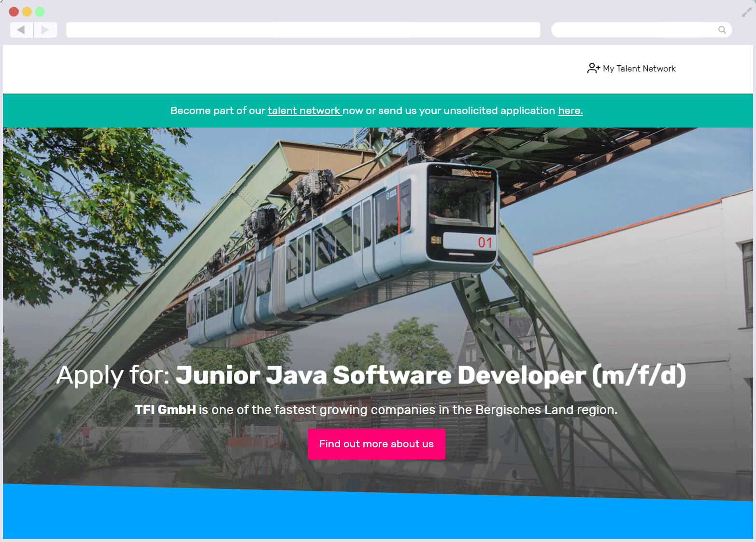Click the yellow minimize window button
This screenshot has height=542, width=756.
(27, 12)
